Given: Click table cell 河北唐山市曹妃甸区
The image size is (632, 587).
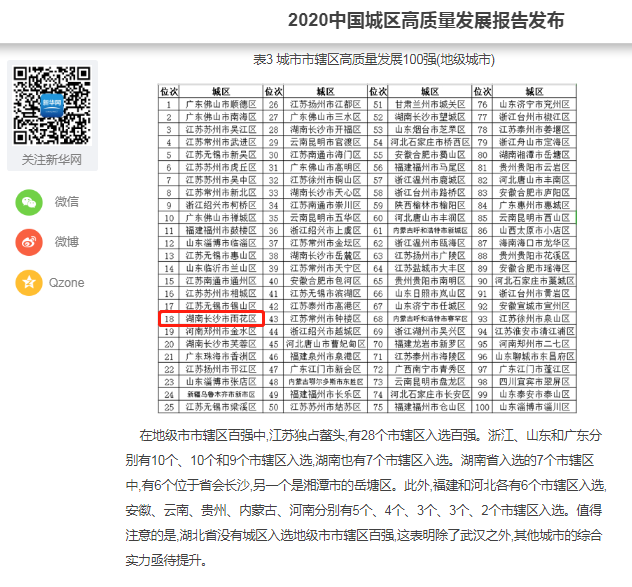Looking at the screenshot, I should (x=325, y=344).
